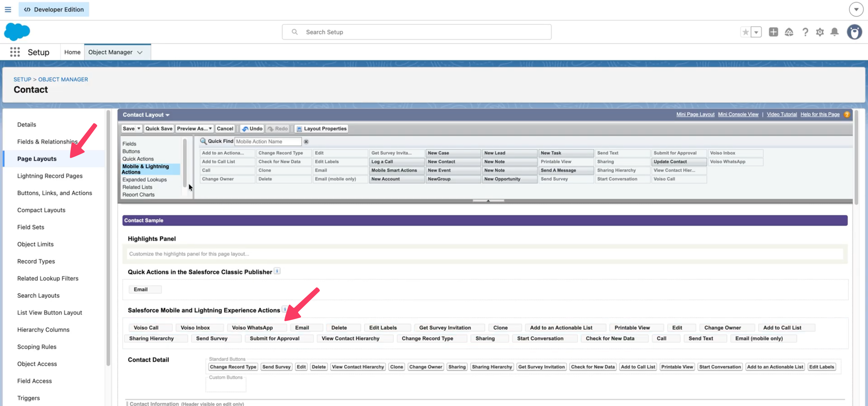868x406 pixels.
Task: Click Send A Message in the palette
Action: 566,170
